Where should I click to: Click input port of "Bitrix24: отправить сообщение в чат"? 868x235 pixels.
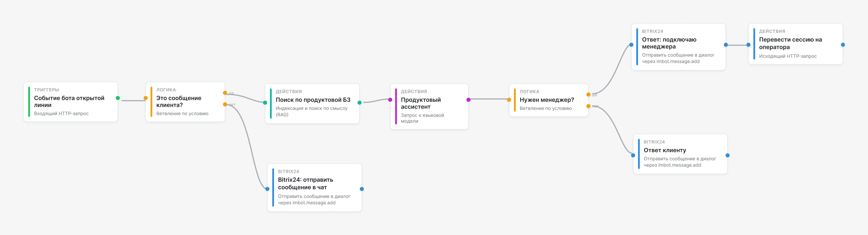(x=267, y=189)
